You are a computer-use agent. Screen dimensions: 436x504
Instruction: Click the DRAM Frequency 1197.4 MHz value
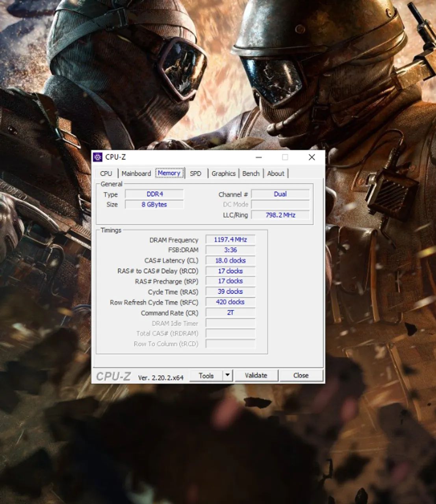click(230, 239)
